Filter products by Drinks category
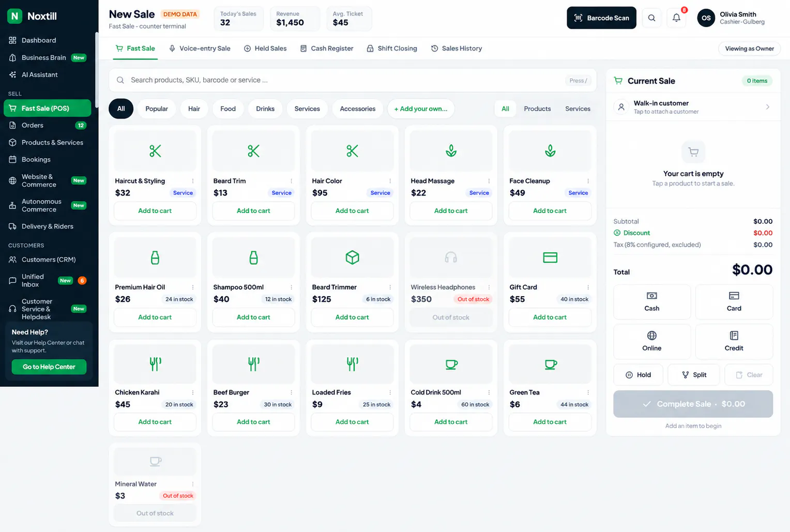790x532 pixels. (x=265, y=109)
